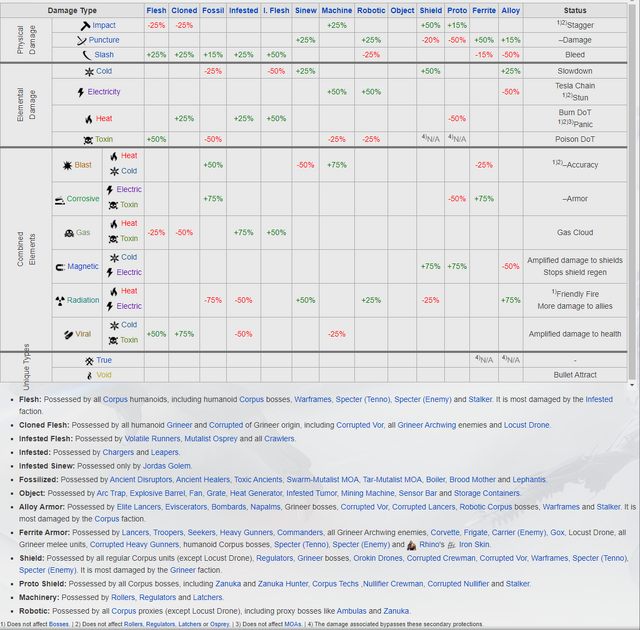This screenshot has height=630, width=640.
Task: Click the Magnetic magnet icon
Action: pyautogui.click(x=60, y=267)
